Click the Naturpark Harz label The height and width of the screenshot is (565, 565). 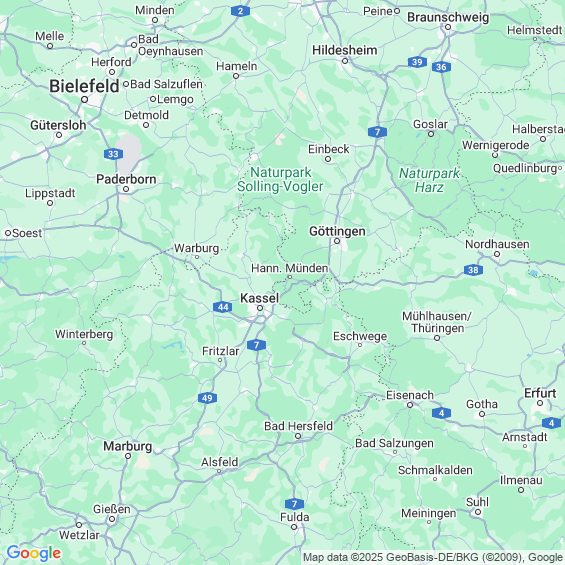coord(429,181)
